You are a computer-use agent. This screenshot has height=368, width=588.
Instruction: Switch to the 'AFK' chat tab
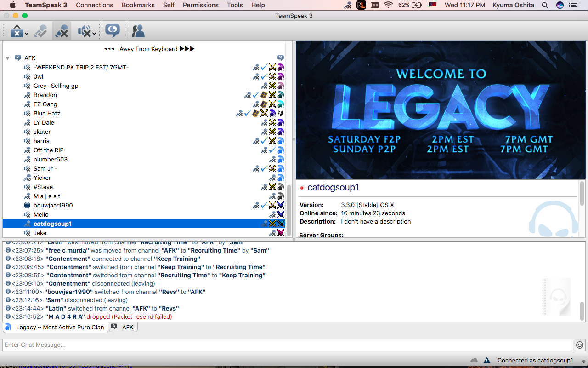123,328
